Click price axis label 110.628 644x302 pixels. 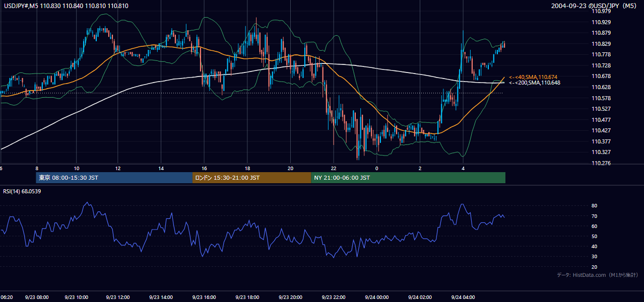[601, 87]
